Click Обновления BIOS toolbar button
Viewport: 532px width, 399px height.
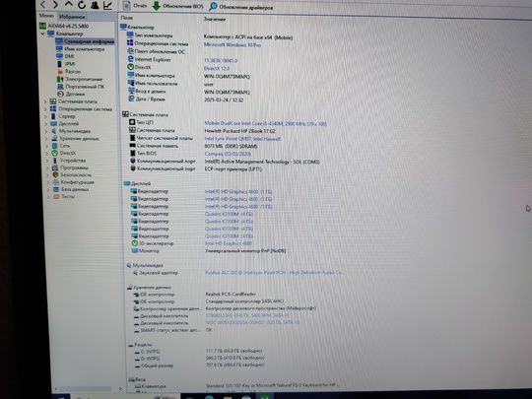177,6
